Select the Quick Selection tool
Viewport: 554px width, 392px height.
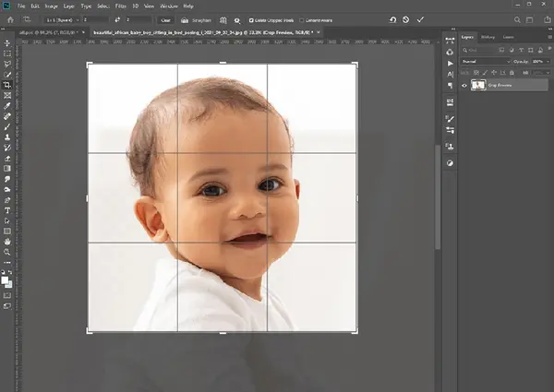(x=7, y=75)
